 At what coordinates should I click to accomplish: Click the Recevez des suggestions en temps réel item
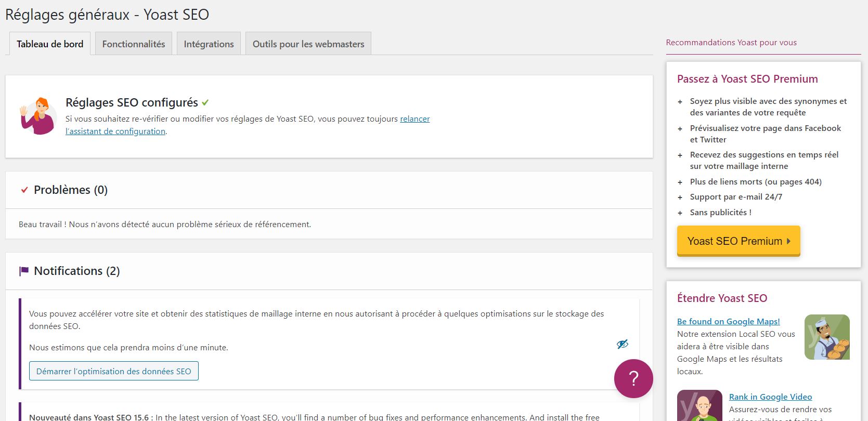(765, 161)
